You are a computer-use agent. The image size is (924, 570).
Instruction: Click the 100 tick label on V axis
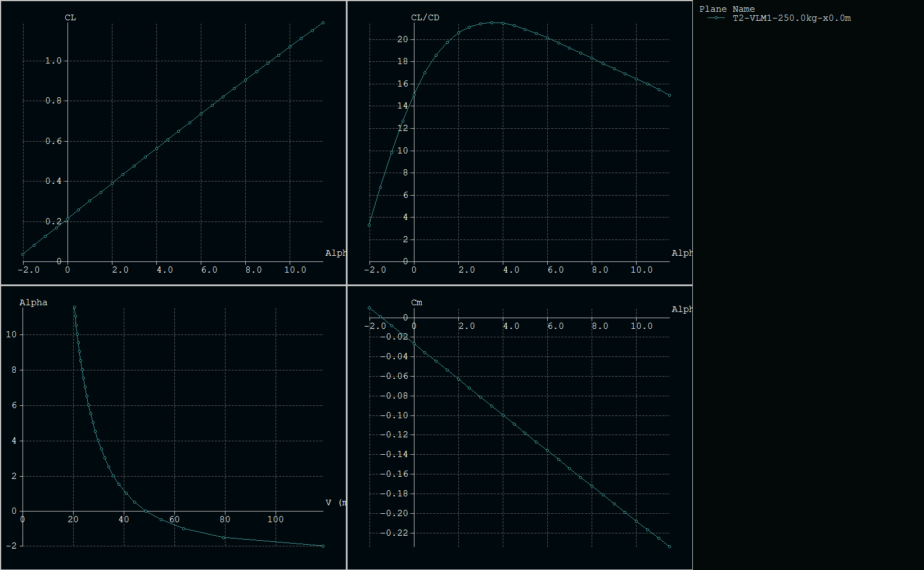tap(276, 519)
